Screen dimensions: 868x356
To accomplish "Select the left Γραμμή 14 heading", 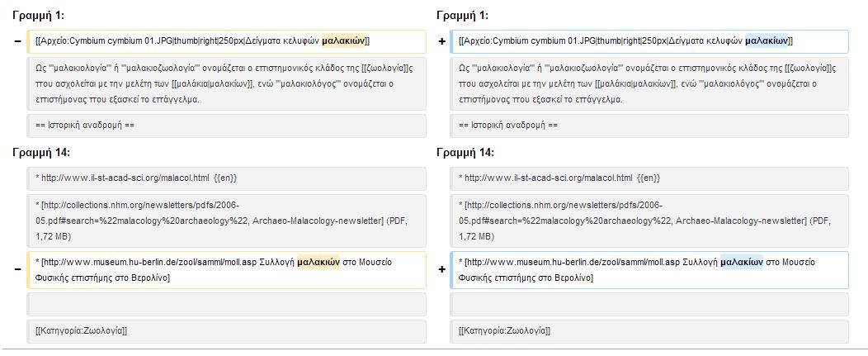I will (x=40, y=153).
